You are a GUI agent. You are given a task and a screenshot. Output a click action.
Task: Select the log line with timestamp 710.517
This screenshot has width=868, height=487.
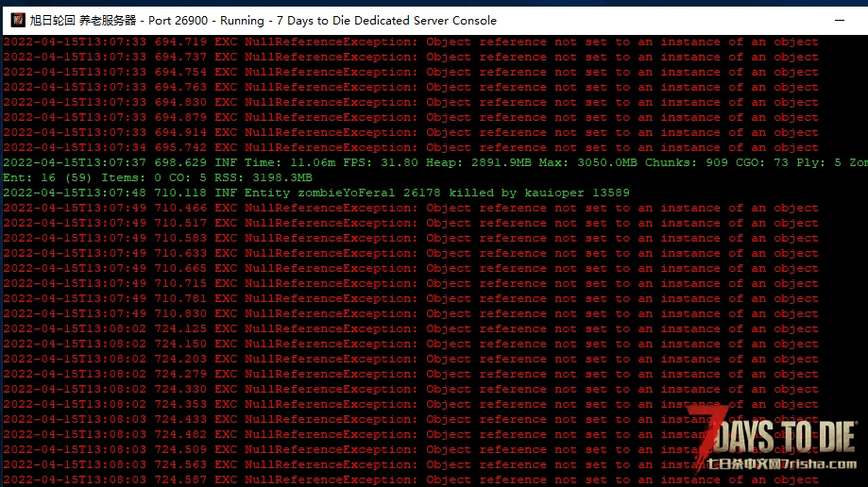(x=411, y=223)
